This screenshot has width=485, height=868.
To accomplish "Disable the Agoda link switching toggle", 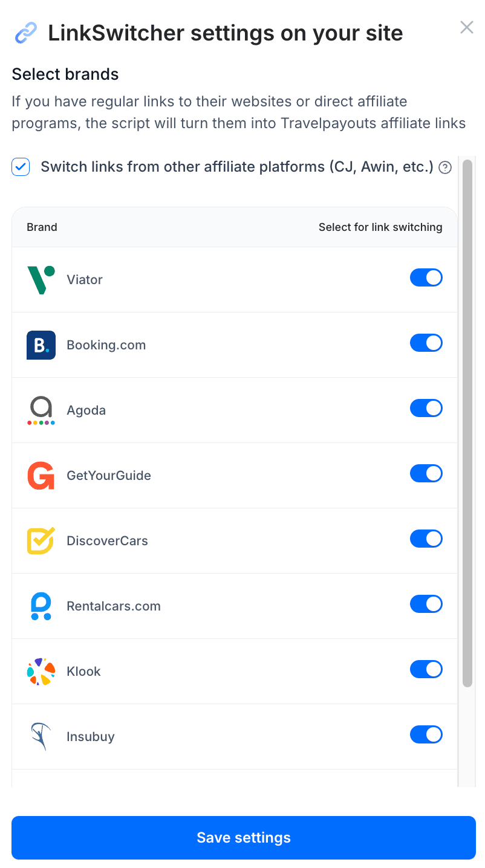I will point(426,408).
